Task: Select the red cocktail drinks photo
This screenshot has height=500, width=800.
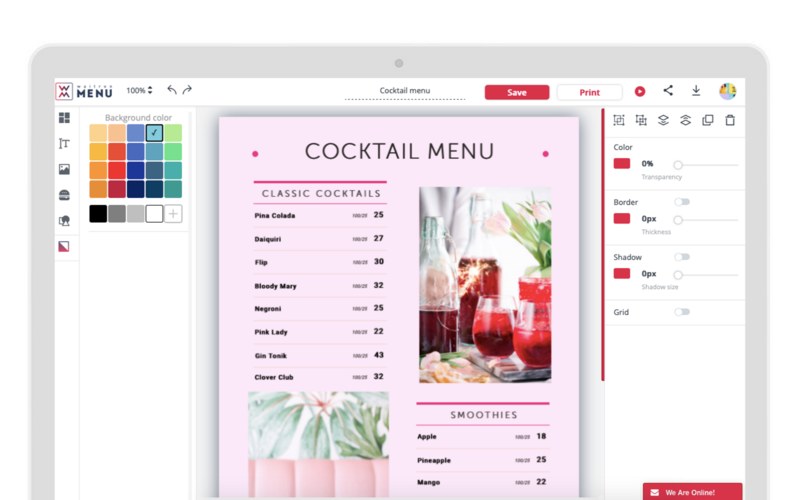Action: coord(485,285)
